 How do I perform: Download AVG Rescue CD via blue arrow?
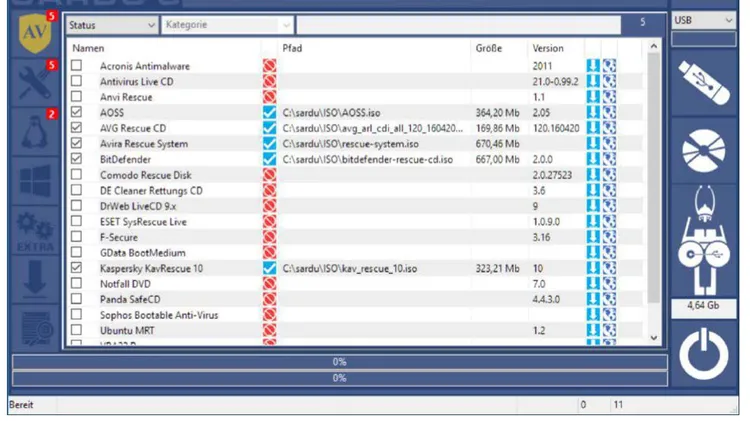(593, 128)
